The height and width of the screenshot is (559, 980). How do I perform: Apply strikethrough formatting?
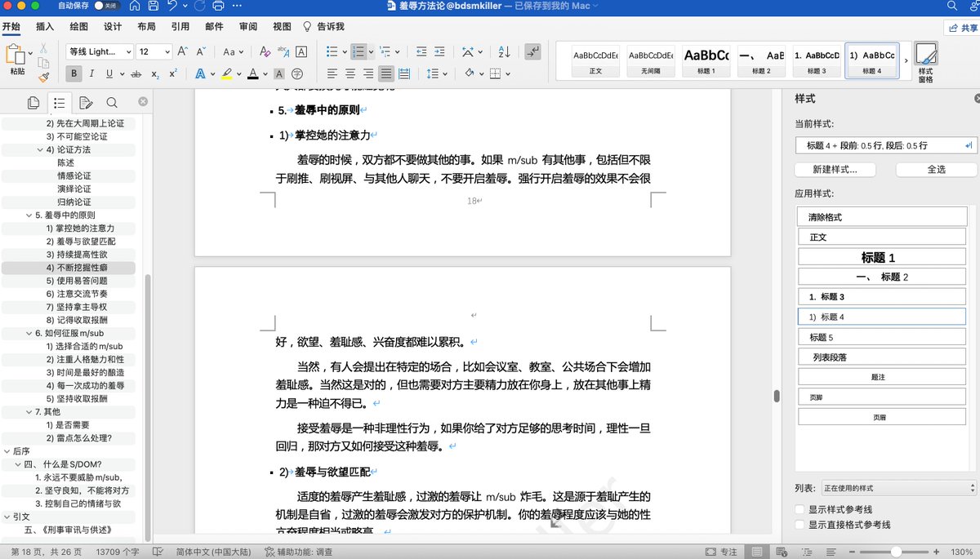tap(135, 73)
